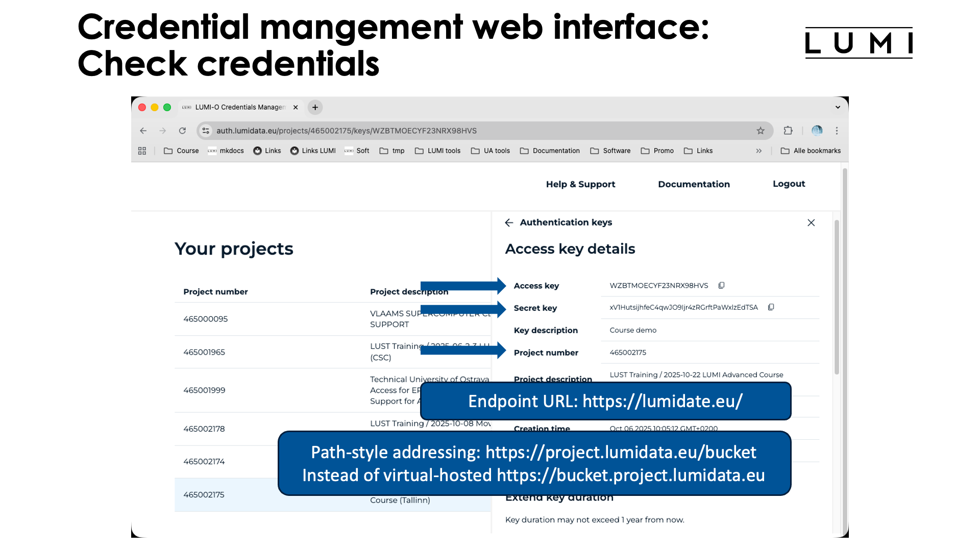980x551 pixels.
Task: Open the Documentation menu item
Action: point(694,184)
